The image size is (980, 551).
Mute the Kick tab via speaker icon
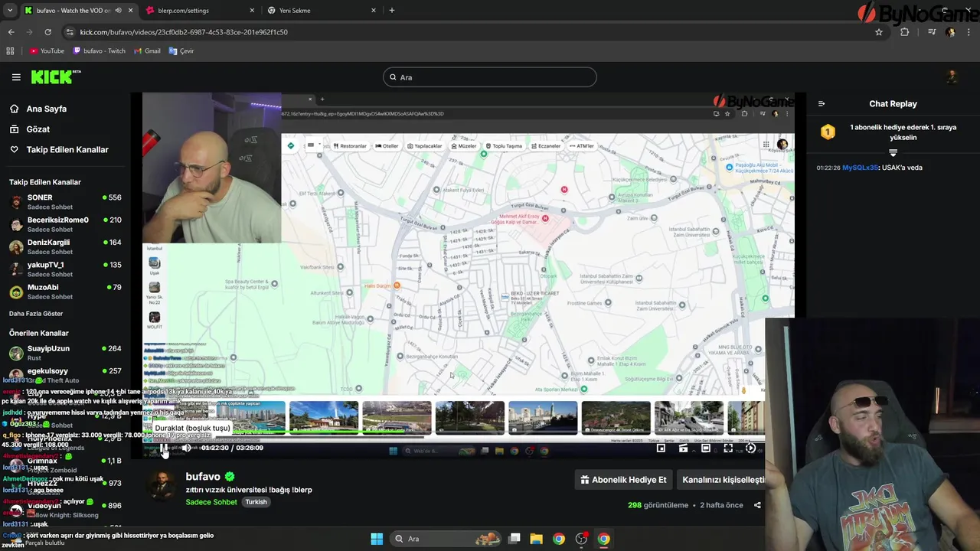(x=118, y=11)
